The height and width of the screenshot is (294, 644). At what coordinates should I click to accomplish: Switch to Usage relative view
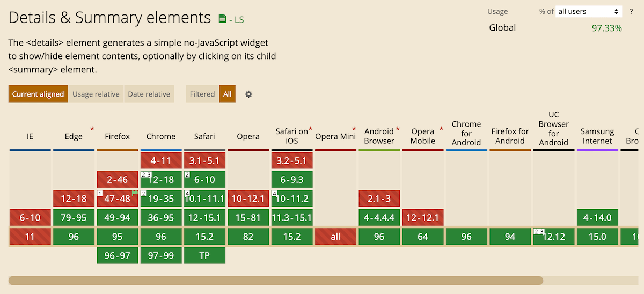pyautogui.click(x=96, y=94)
